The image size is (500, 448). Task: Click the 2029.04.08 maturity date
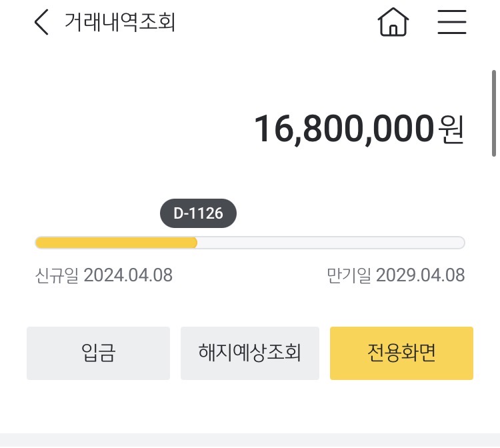[421, 275]
